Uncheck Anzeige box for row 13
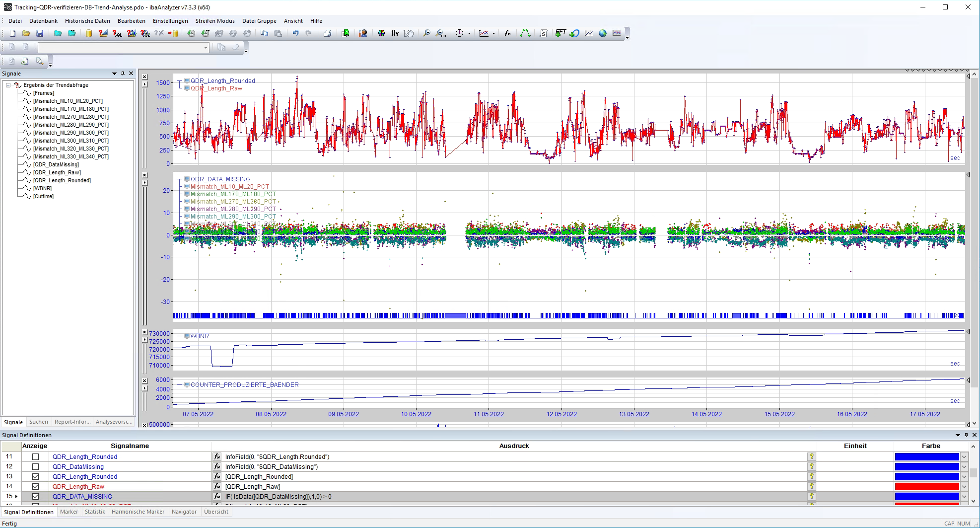This screenshot has width=980, height=528. tap(35, 477)
